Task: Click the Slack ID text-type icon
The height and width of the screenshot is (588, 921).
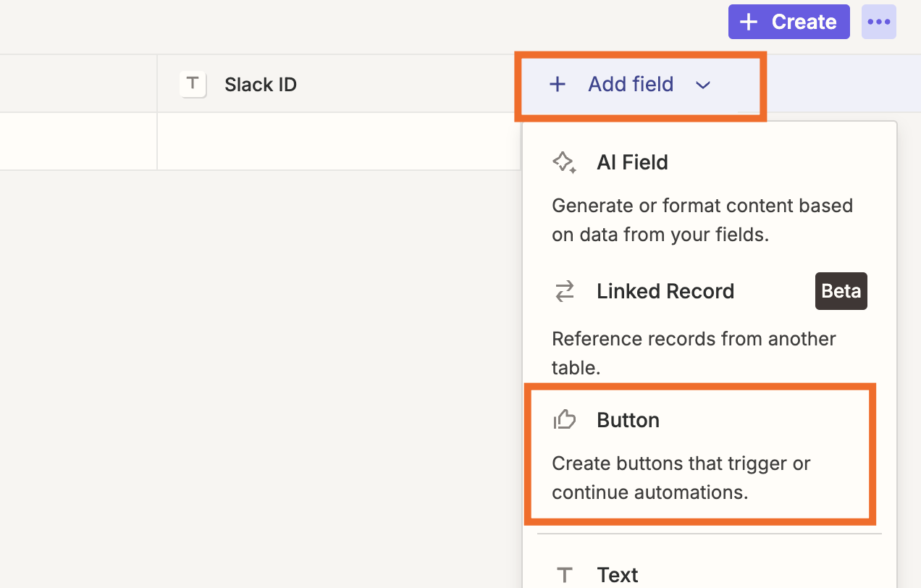Action: click(x=193, y=84)
